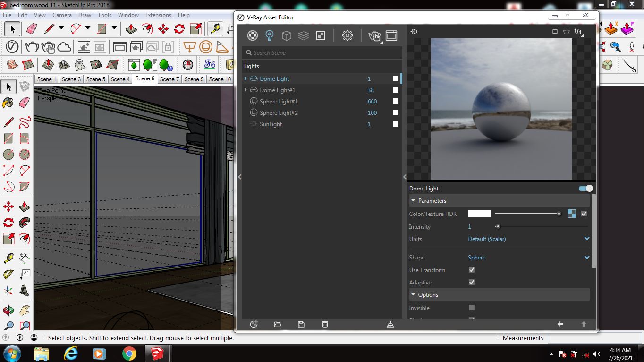644x362 pixels.
Task: Delete selected asset with trash icon
Action: [x=325, y=324]
